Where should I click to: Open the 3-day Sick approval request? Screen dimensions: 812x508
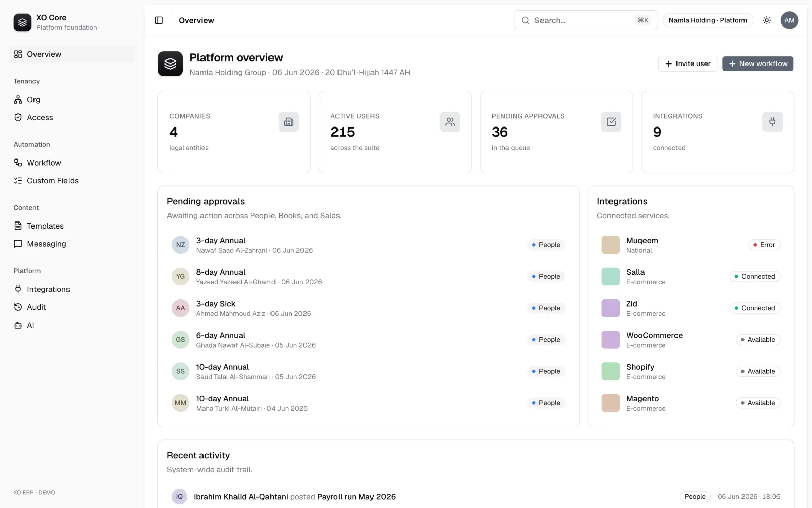tap(368, 308)
